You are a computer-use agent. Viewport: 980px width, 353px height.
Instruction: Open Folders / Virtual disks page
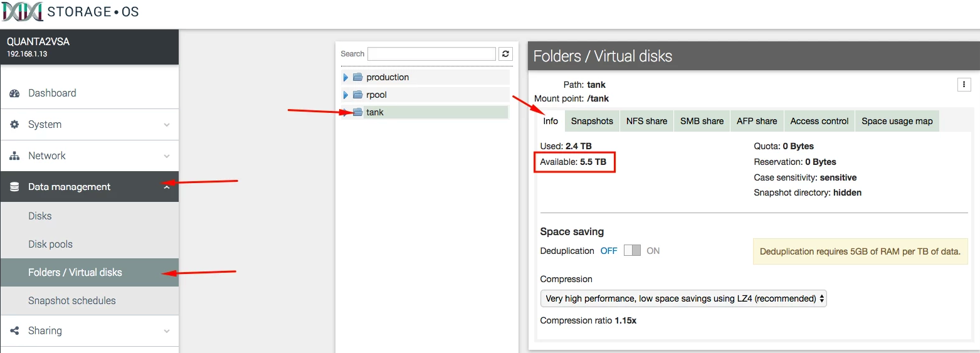coord(89,272)
